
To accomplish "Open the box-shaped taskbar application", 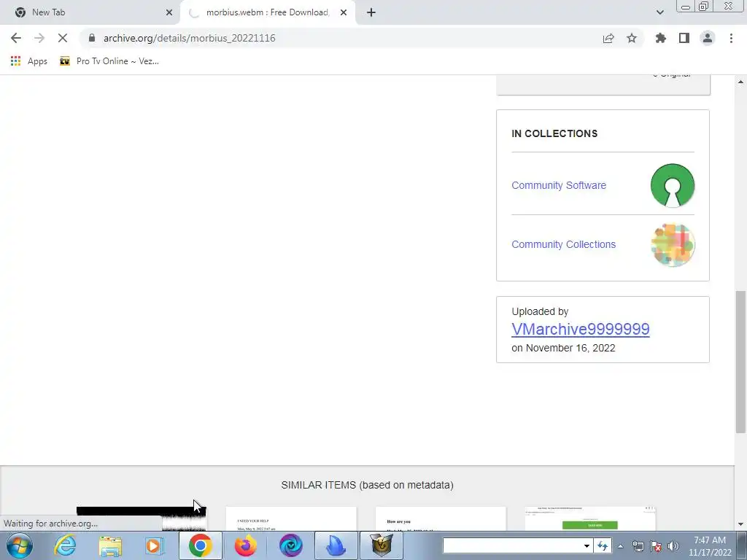I will click(382, 545).
